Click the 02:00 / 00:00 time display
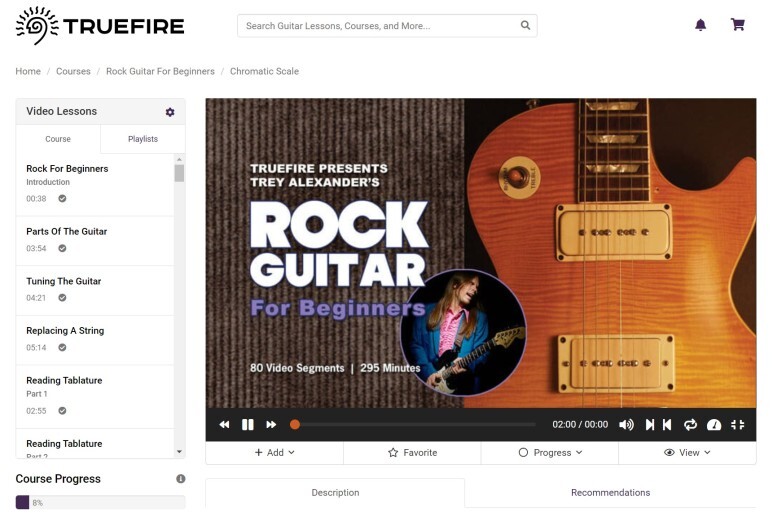The height and width of the screenshot is (520, 773). [x=580, y=424]
